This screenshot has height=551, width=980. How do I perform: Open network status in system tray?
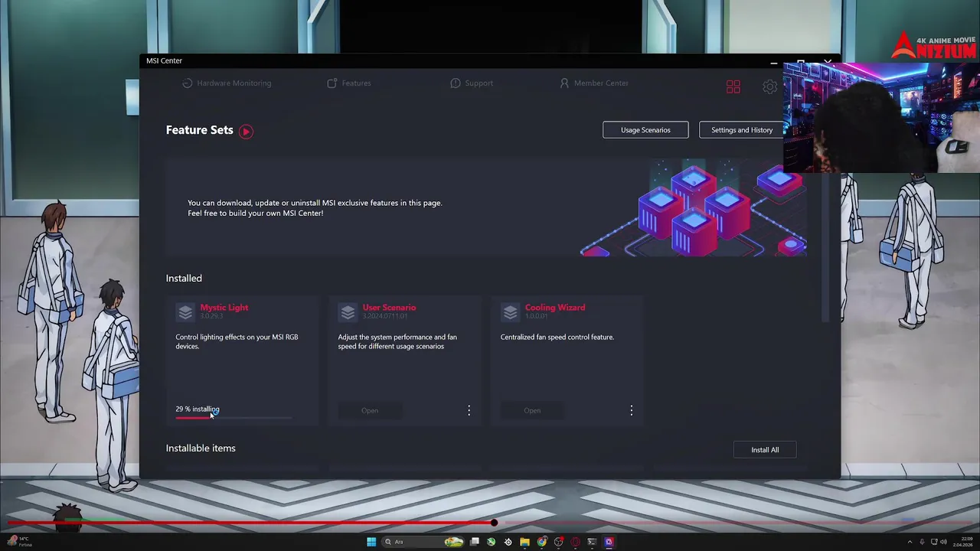[x=934, y=542]
